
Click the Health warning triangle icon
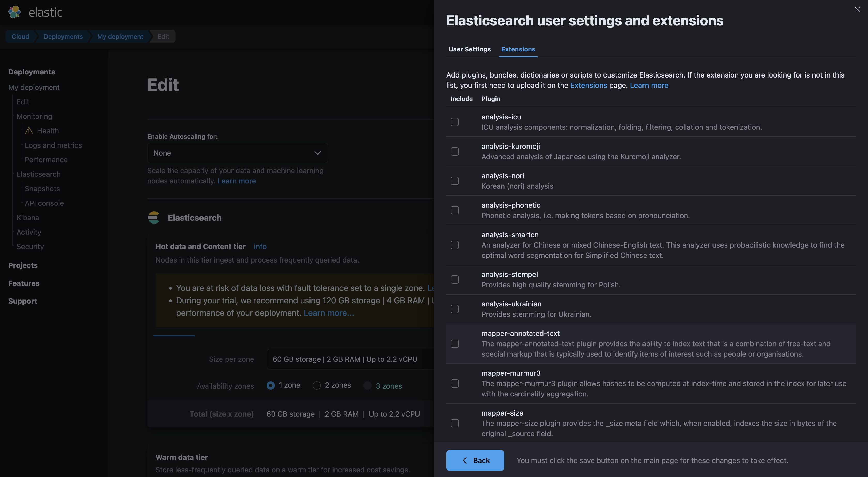pyautogui.click(x=29, y=131)
